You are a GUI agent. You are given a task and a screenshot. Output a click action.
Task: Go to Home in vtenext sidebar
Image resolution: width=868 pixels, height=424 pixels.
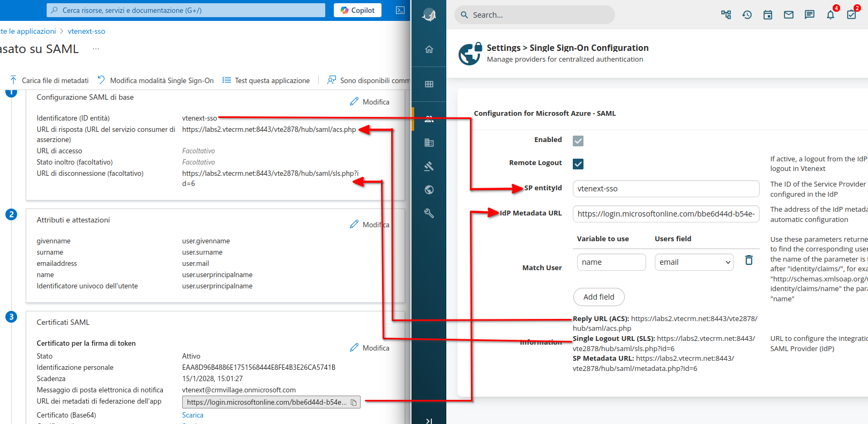(429, 49)
